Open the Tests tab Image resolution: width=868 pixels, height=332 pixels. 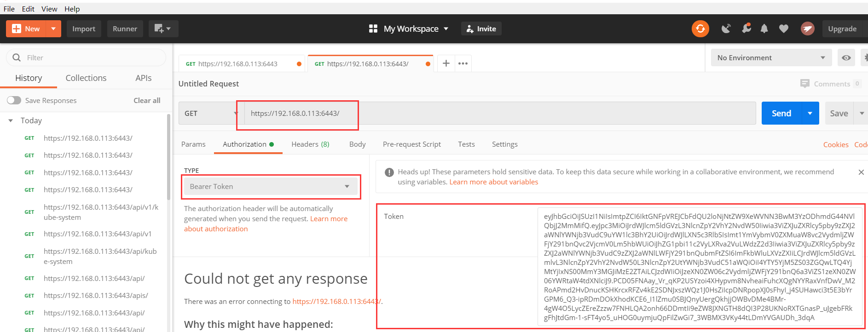tap(466, 144)
